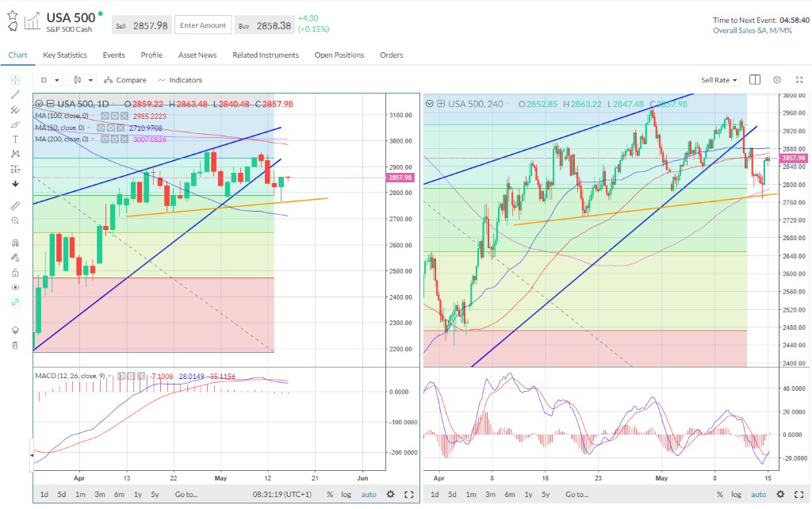812x509 pixels.
Task: Hide the MA (200, close, 0) indicator
Action: [x=105, y=139]
